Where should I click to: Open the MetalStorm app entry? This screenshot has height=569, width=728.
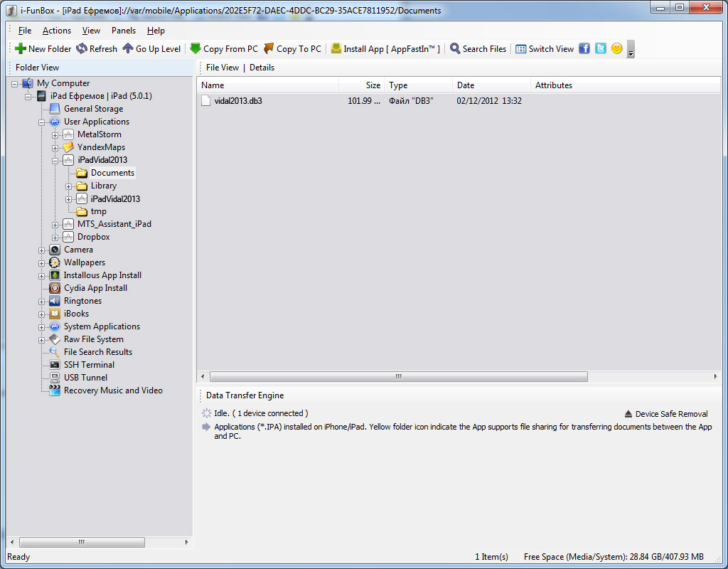click(x=100, y=134)
